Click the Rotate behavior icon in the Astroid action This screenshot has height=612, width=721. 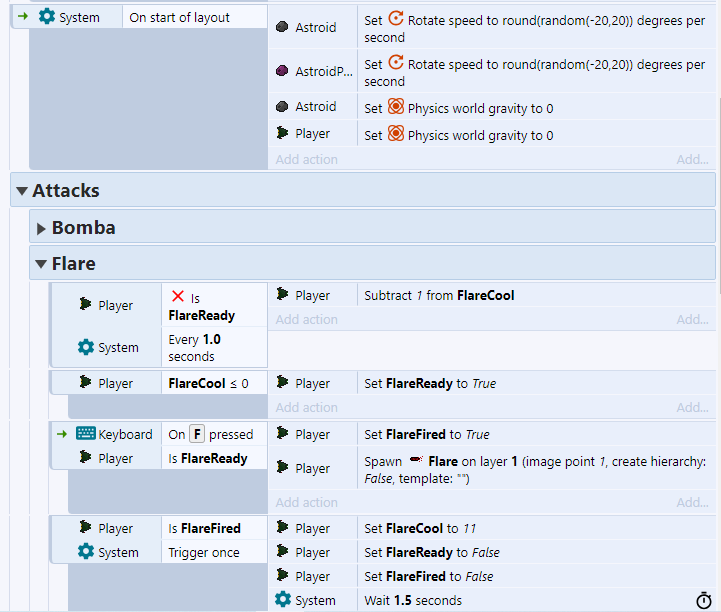click(395, 20)
